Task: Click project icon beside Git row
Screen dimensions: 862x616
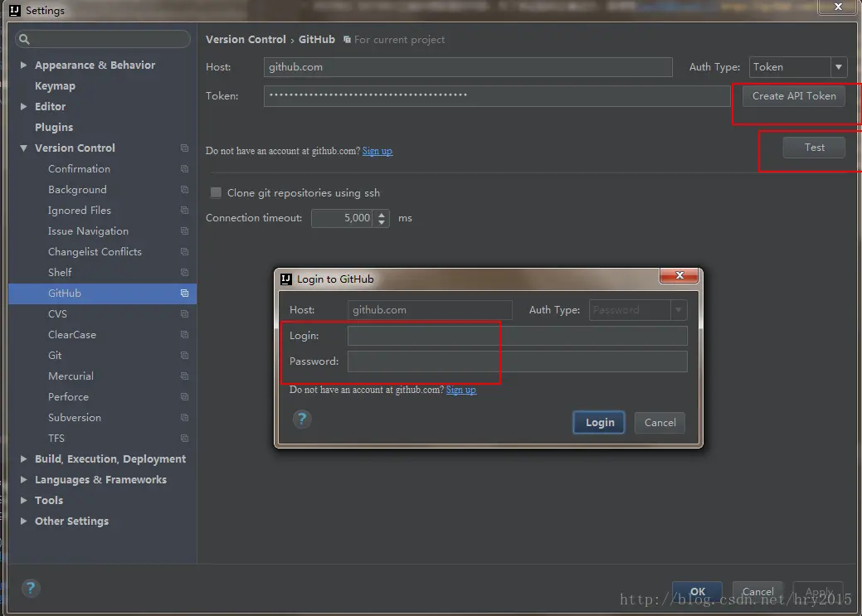Action: tap(184, 356)
